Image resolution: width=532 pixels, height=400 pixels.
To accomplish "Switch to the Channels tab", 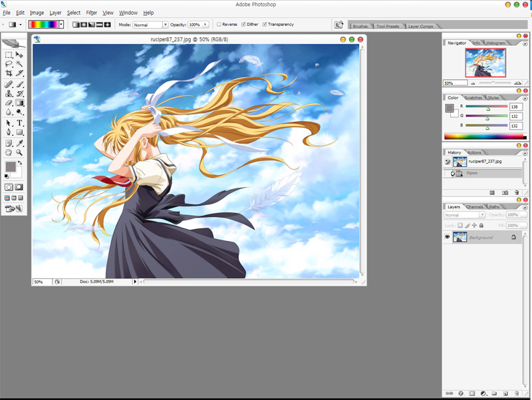I will [x=475, y=207].
